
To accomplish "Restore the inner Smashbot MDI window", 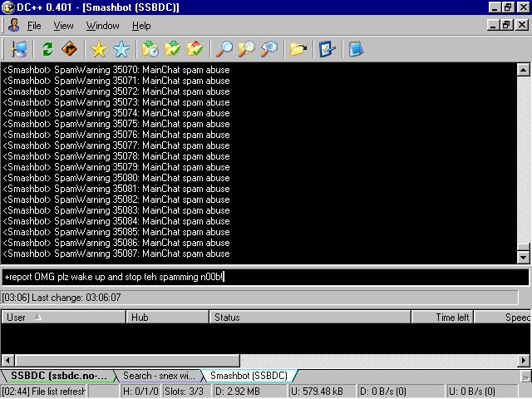I will click(x=506, y=25).
